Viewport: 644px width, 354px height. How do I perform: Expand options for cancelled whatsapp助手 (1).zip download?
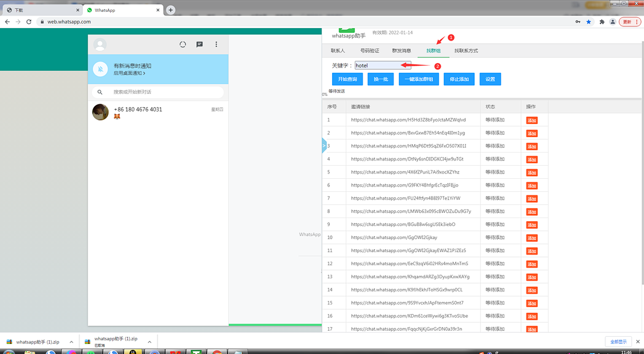pyautogui.click(x=150, y=342)
